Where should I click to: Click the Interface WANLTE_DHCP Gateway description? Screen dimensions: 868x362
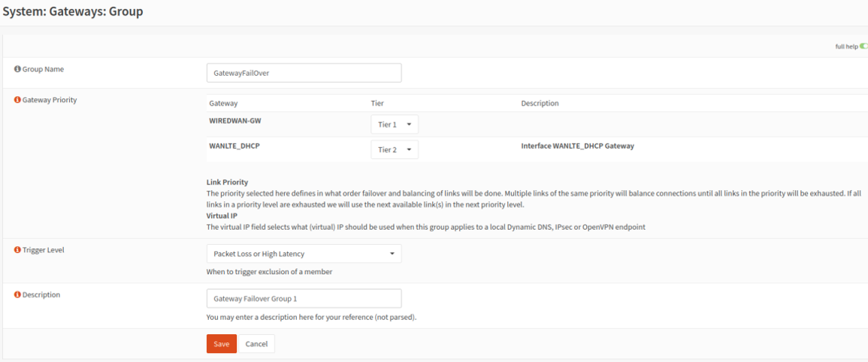[x=577, y=146]
